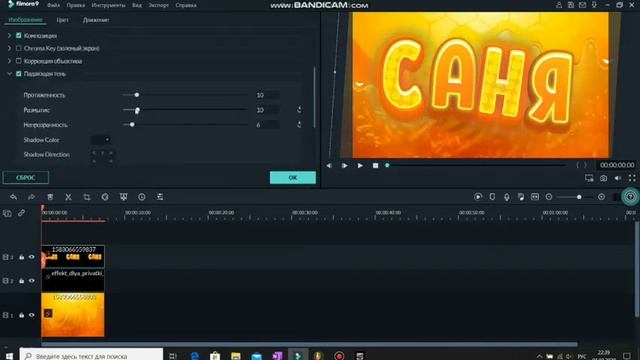Open the green screen toolbar tool
The image size is (640, 360).
[x=123, y=197]
